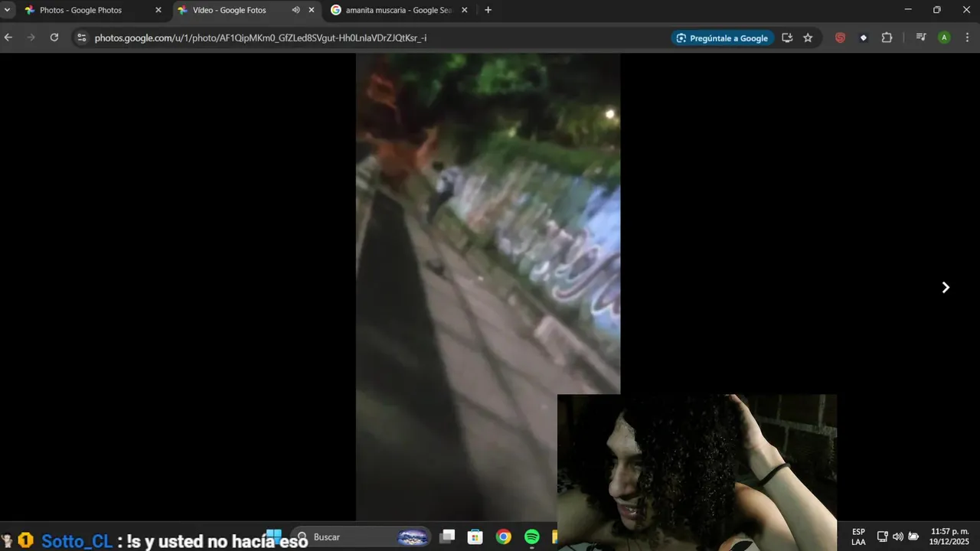The image size is (980, 551).
Task: Click the Windows Start button
Action: click(273, 536)
